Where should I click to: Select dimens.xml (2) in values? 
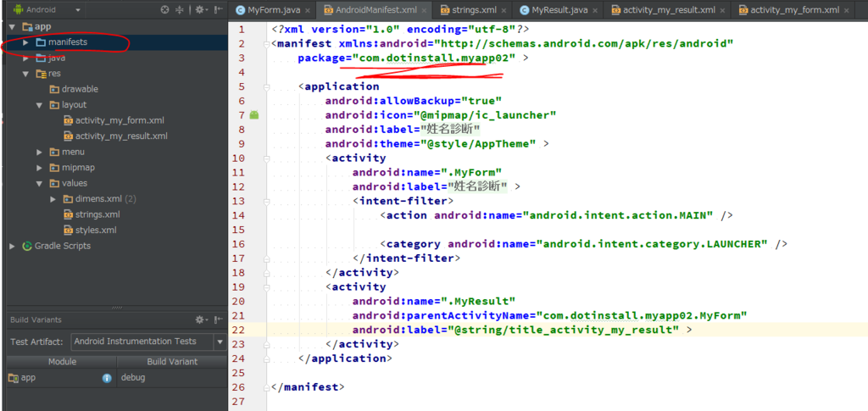[x=106, y=199]
